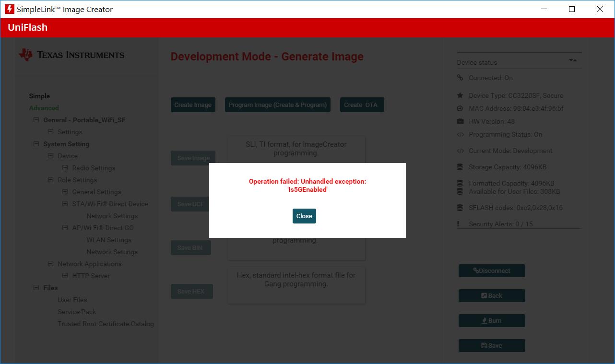Click the star icon beside Device Type
Viewport: 615px width, 364px height.
tap(460, 95)
